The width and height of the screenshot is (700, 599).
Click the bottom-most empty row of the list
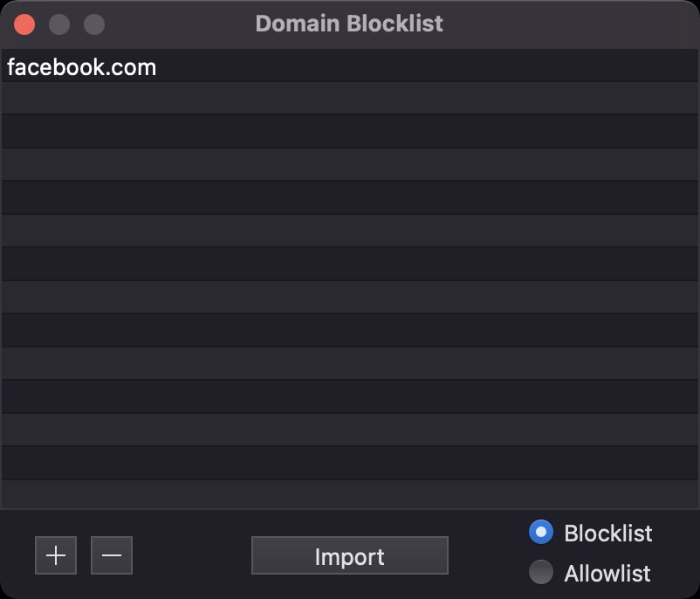349,494
